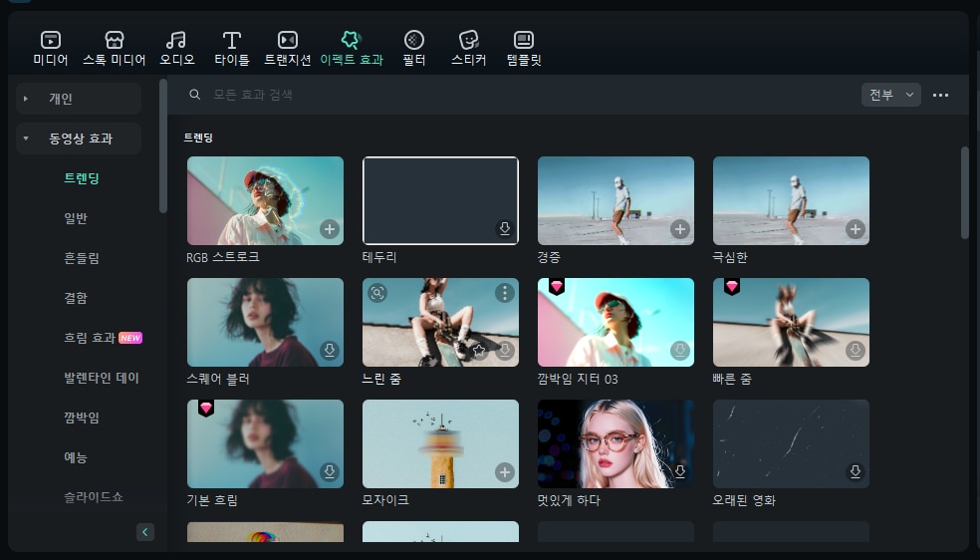The image size is (980, 560).
Task: Expand the 개인 category
Action: coord(79,99)
